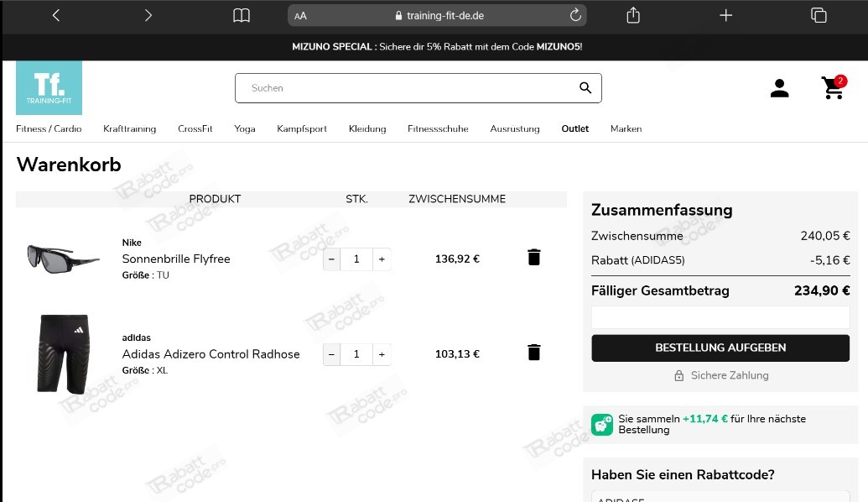Open the Sonnenbrille Flyfree product link

coord(176,259)
